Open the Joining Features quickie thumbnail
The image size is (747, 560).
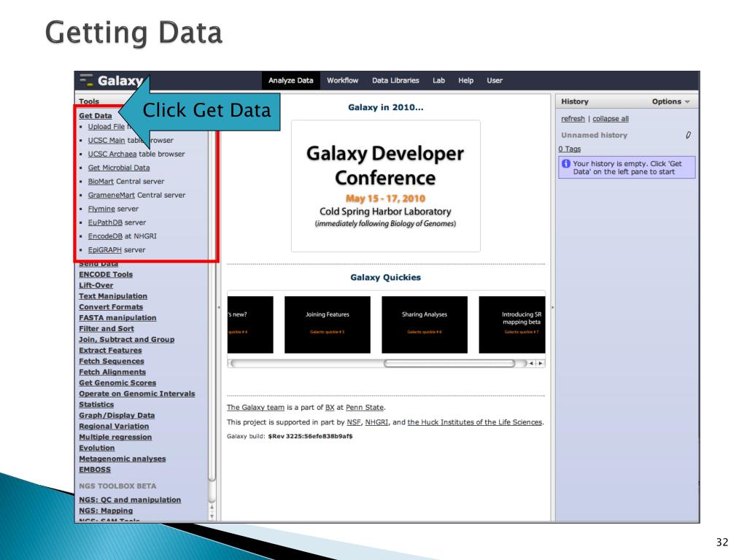point(328,324)
